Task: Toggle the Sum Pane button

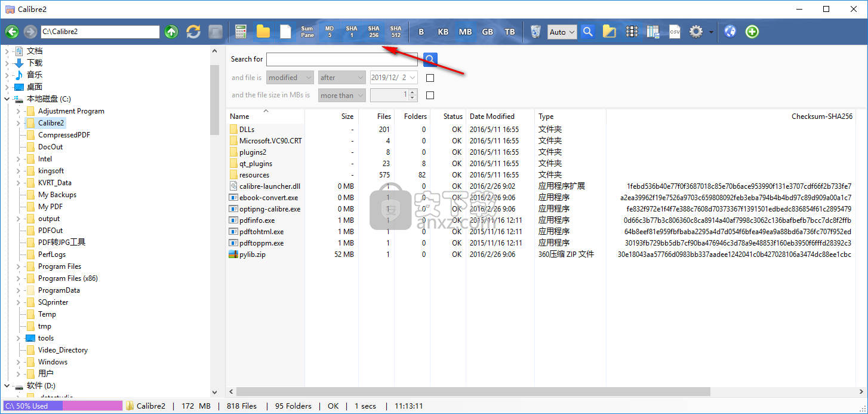Action: coord(307,32)
